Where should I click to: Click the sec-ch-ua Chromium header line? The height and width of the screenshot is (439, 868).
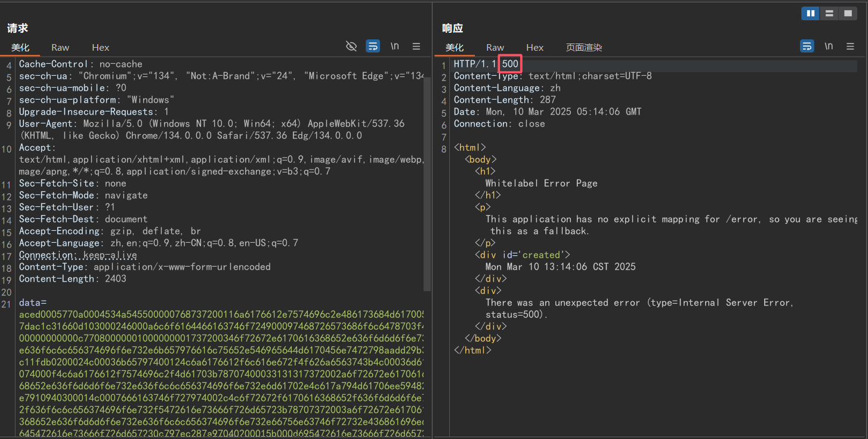[221, 76]
